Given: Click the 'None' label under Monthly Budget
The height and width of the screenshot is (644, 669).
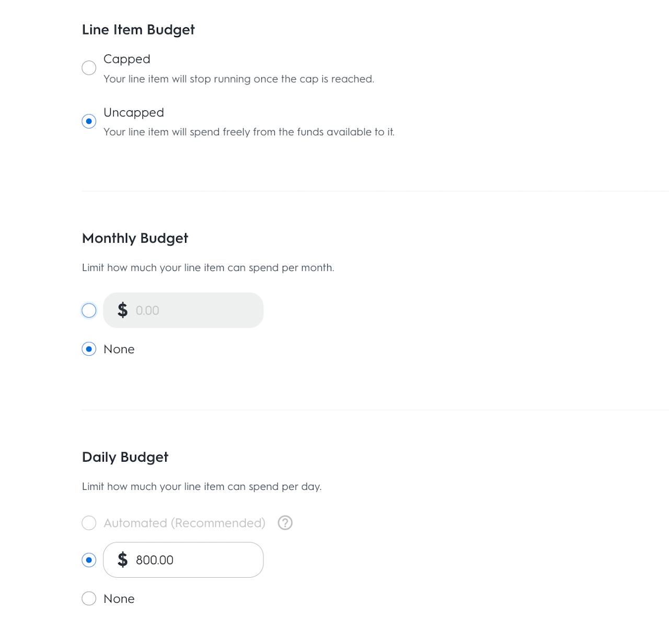Looking at the screenshot, I should pyautogui.click(x=119, y=349).
